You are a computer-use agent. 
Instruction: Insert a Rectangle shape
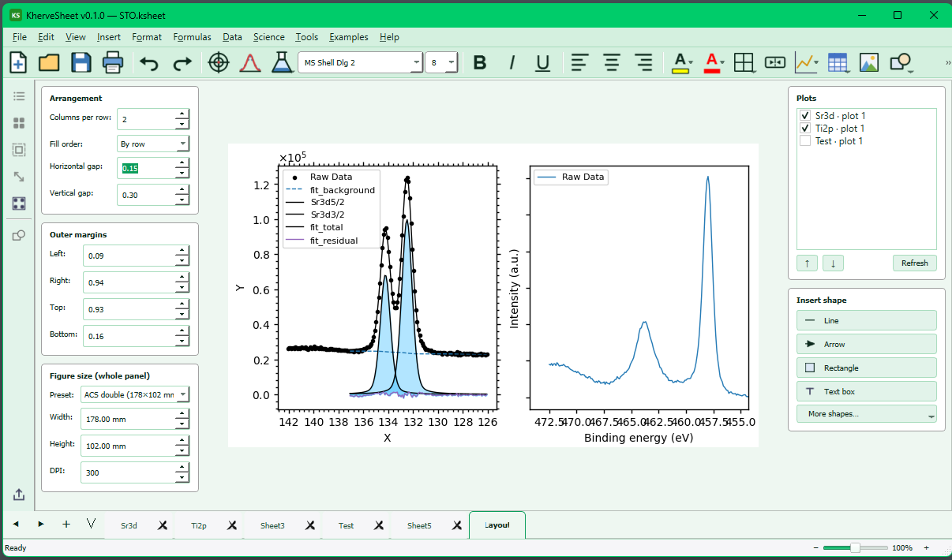coord(866,368)
